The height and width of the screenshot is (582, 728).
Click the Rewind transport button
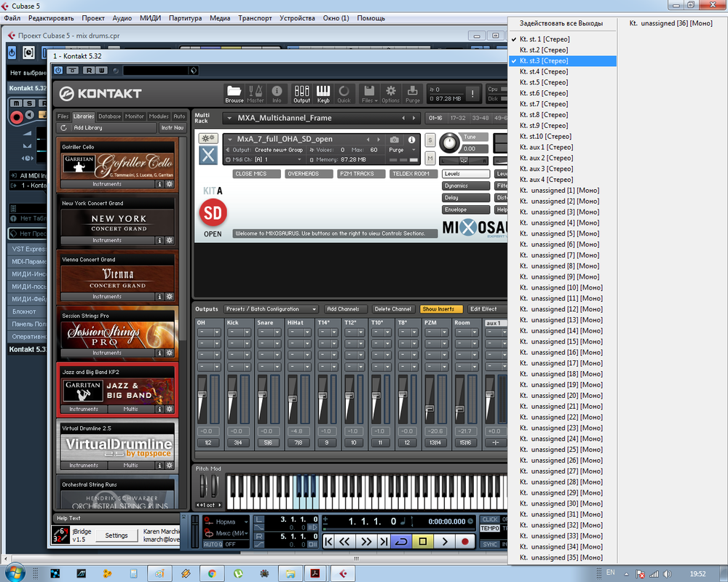pos(344,541)
